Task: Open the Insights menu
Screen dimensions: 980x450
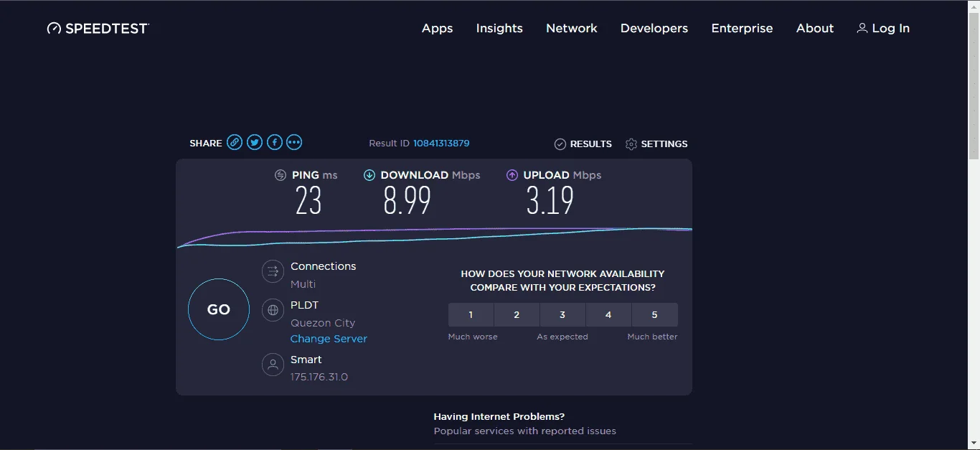Action: pos(499,29)
